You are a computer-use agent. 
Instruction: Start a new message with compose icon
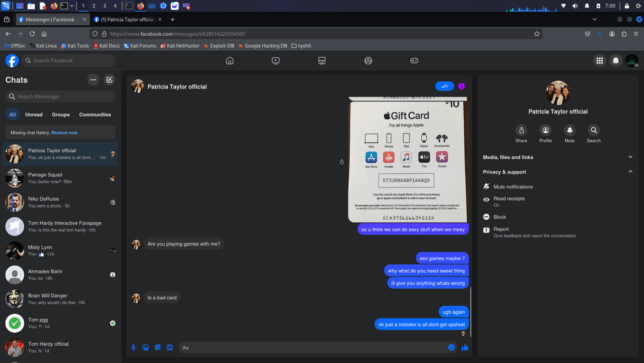109,80
